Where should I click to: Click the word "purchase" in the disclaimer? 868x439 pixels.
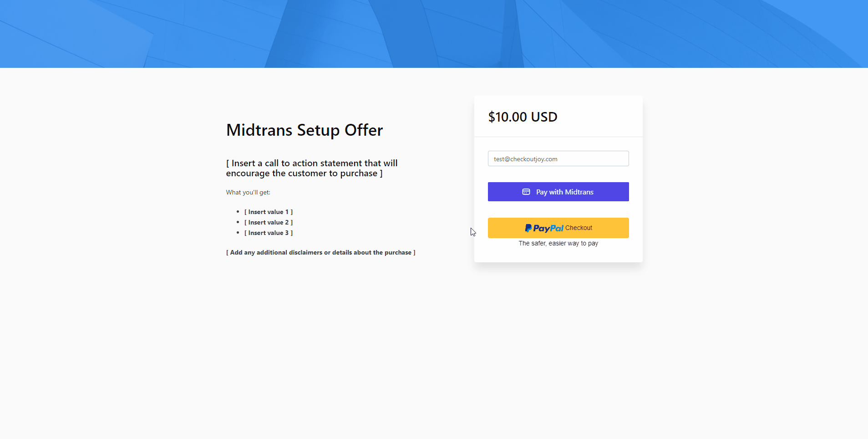(398, 252)
